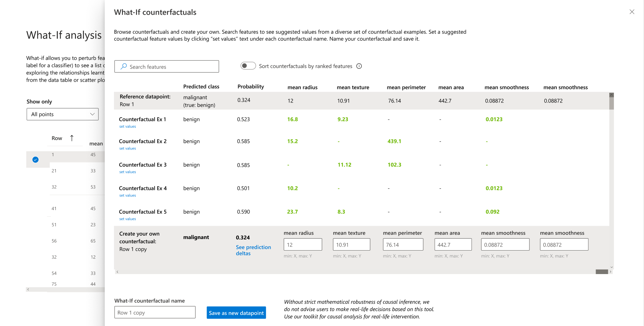Toggle sort counterfactuals by ranked features
This screenshot has width=644, height=326.
point(248,66)
